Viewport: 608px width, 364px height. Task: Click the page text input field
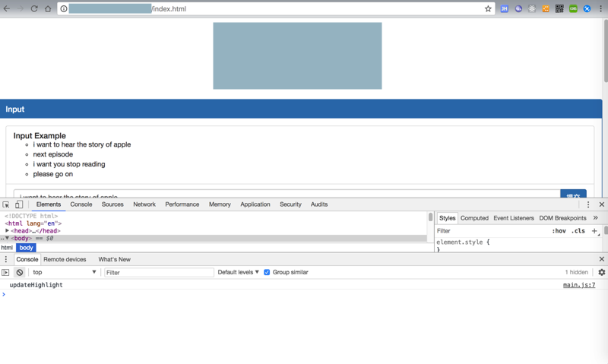[x=287, y=195]
